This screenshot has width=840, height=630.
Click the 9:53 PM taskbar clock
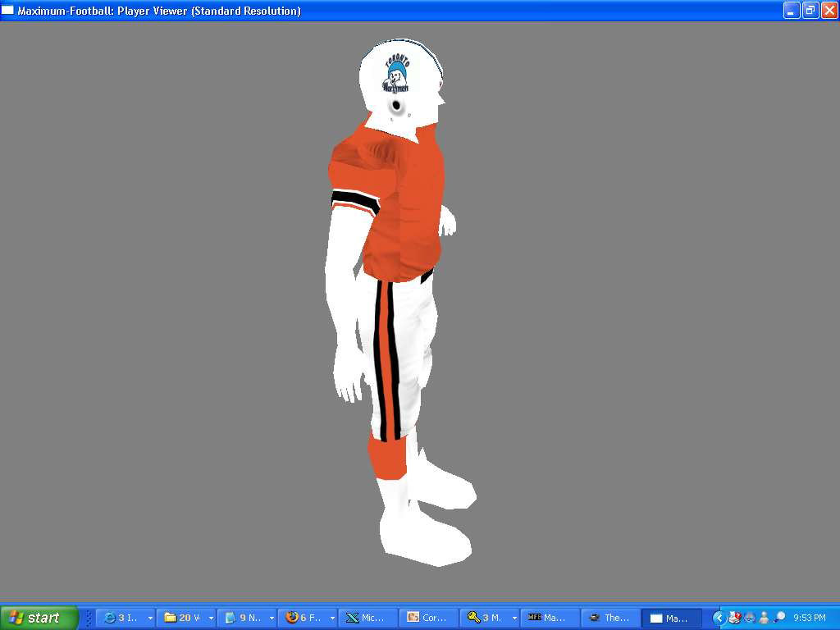(x=810, y=618)
